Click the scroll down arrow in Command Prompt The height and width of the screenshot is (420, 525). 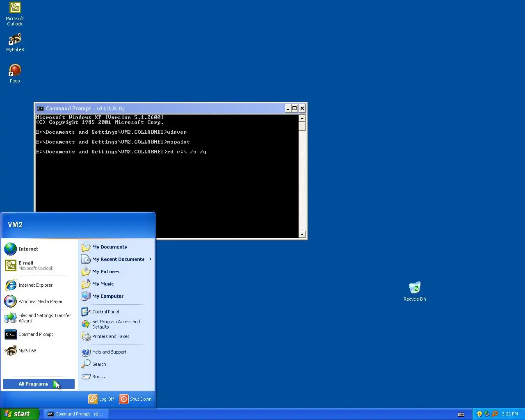click(x=302, y=235)
